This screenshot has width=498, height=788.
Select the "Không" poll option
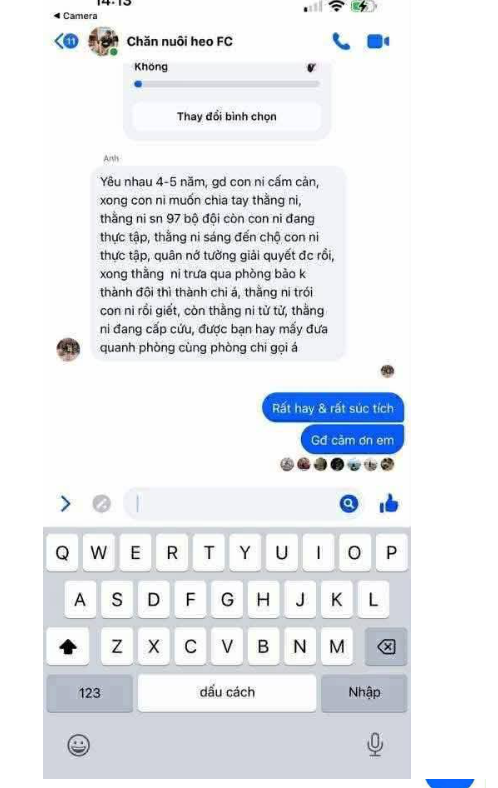coord(151,66)
